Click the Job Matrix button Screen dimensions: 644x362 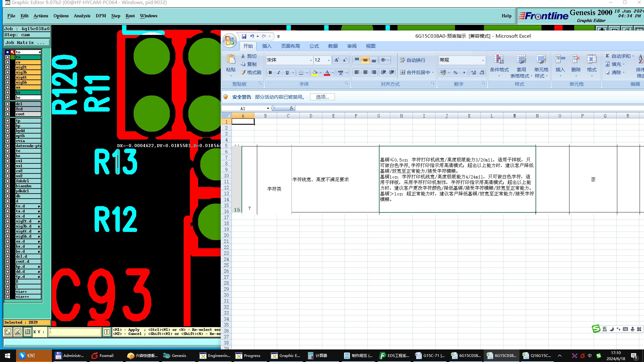pyautogui.click(x=27, y=43)
